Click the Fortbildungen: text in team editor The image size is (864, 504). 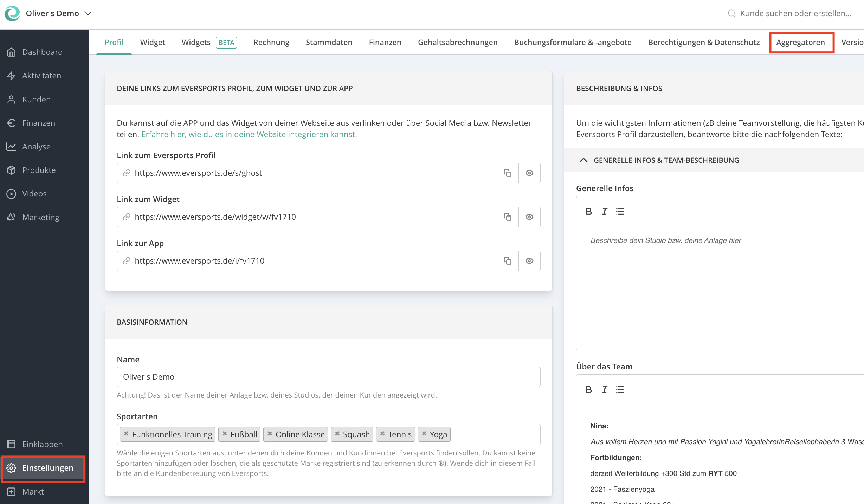[x=616, y=458]
